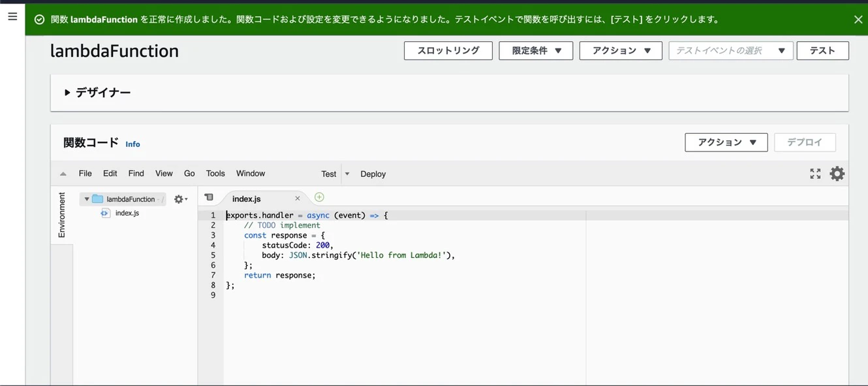Open the Edit menu
Image resolution: width=868 pixels, height=386 pixels.
[x=110, y=174]
